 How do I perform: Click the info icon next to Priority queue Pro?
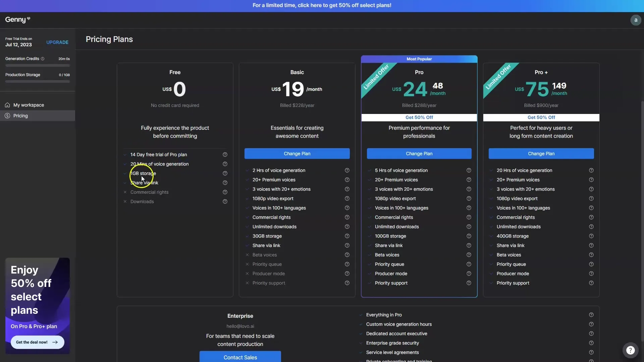point(469,264)
